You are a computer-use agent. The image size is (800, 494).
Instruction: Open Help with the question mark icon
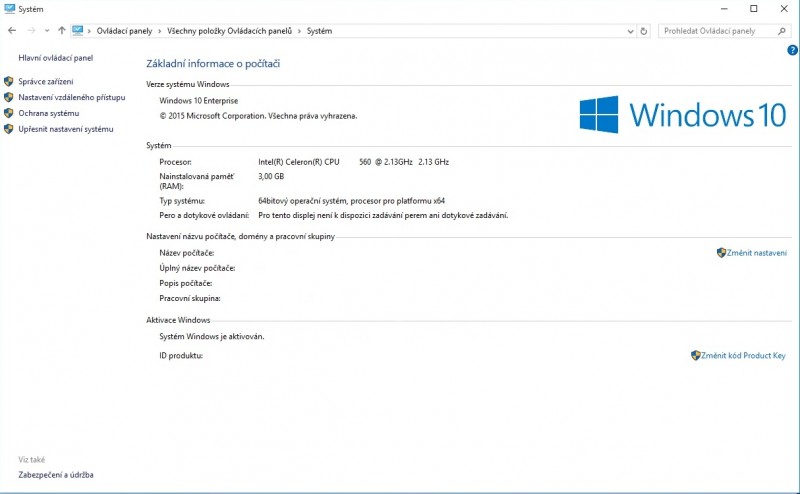click(x=792, y=49)
